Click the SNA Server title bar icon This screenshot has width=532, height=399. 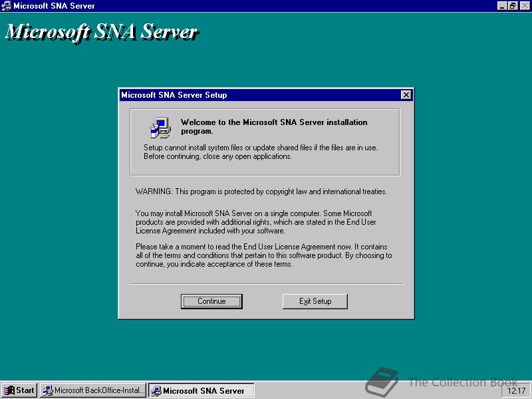[x=6, y=6]
